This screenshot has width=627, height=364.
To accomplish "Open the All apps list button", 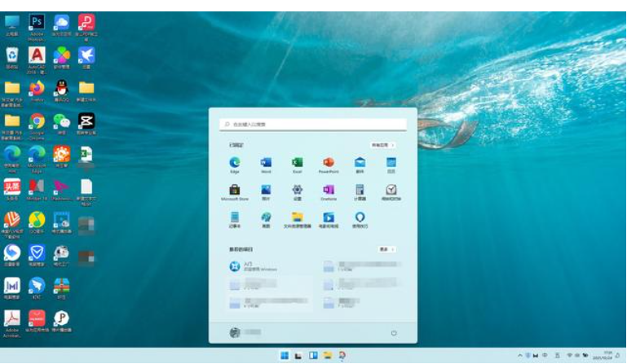I will click(382, 145).
